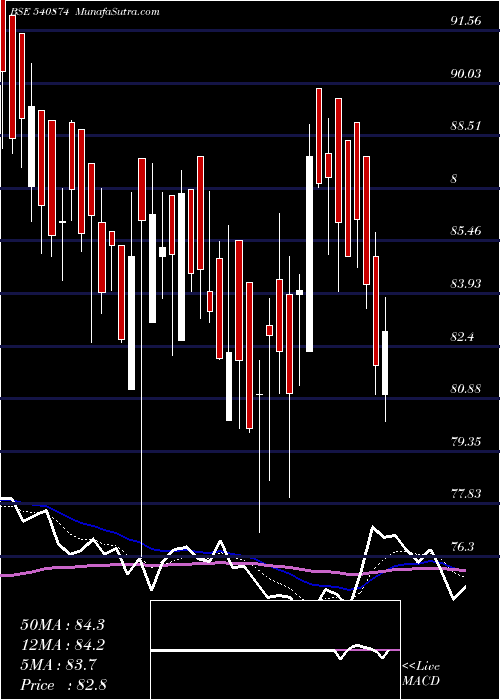Click the 77.83 price axis label
Viewport: 500px width, 700px height.
pos(466,494)
